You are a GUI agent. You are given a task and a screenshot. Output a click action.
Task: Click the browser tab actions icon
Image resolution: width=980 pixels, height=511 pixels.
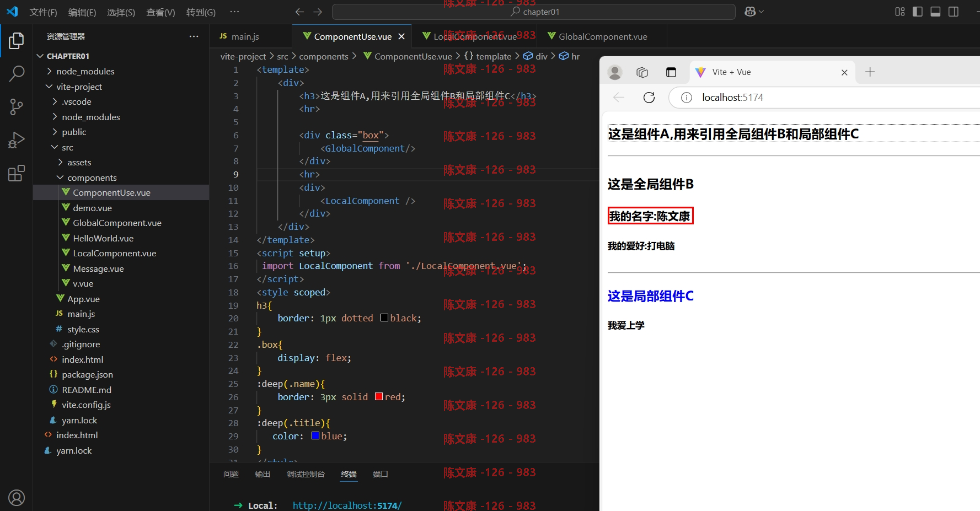point(671,72)
